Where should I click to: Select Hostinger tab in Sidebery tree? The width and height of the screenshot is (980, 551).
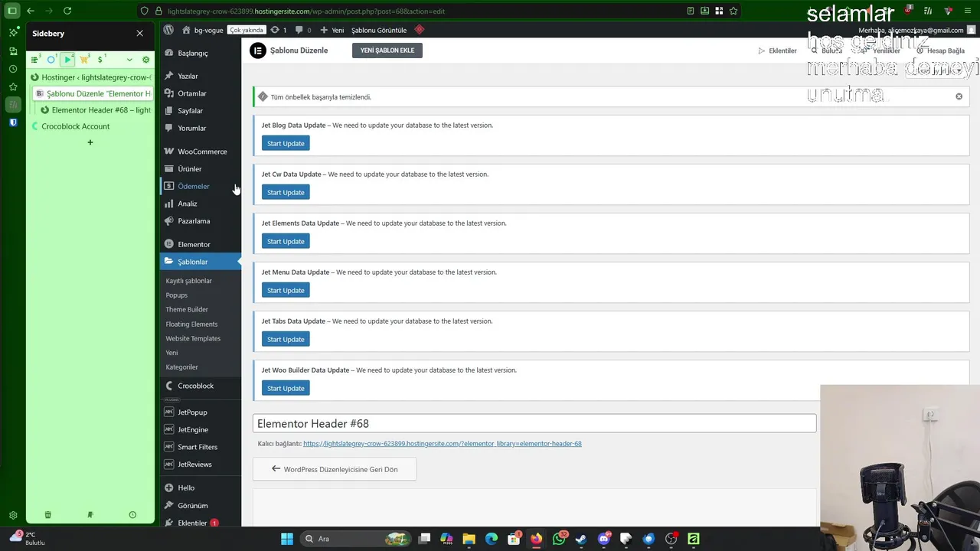91,77
